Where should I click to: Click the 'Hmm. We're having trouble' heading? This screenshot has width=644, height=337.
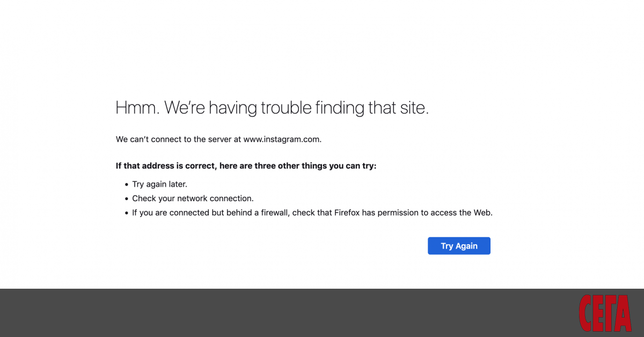[272, 108]
